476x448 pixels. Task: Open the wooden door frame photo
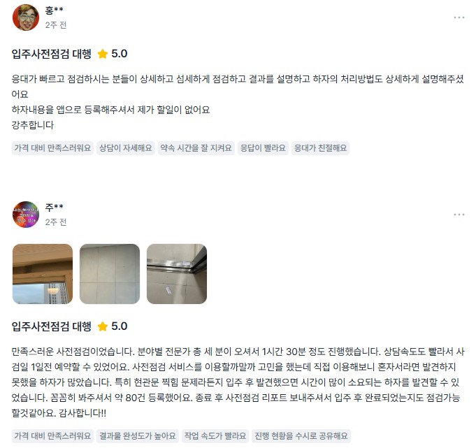pos(43,274)
